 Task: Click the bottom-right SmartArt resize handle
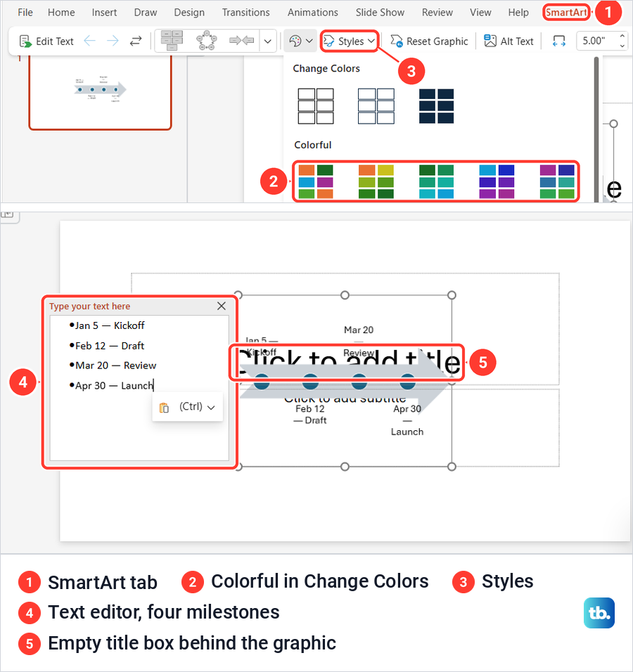452,467
